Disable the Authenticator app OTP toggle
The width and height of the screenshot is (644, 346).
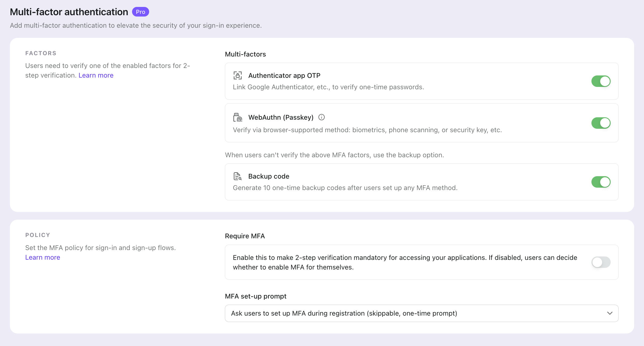click(x=601, y=81)
